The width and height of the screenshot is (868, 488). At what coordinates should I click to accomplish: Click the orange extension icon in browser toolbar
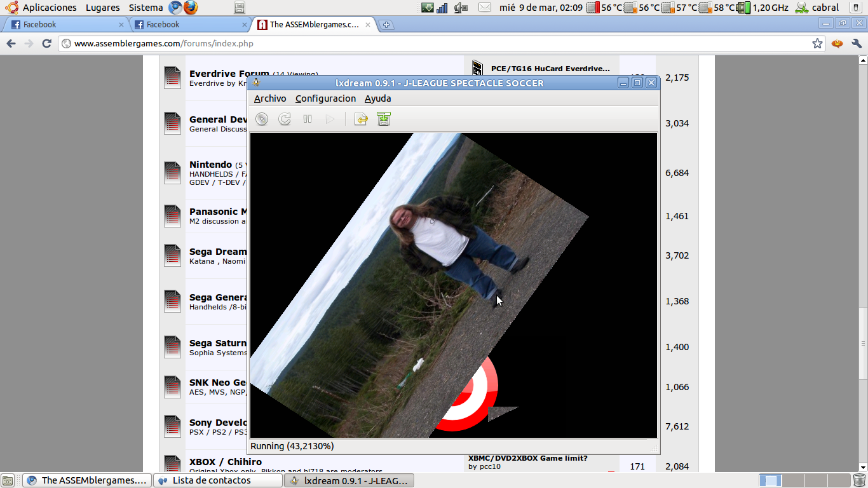tap(837, 44)
